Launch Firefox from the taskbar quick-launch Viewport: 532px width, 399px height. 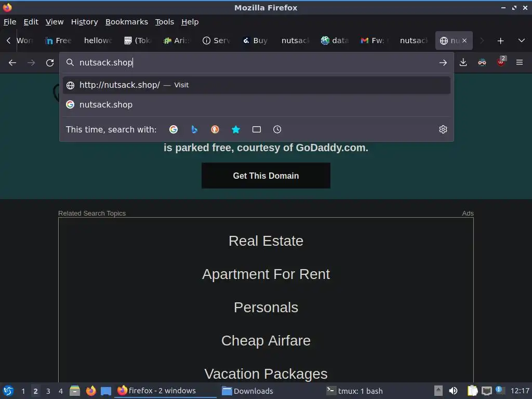90,391
